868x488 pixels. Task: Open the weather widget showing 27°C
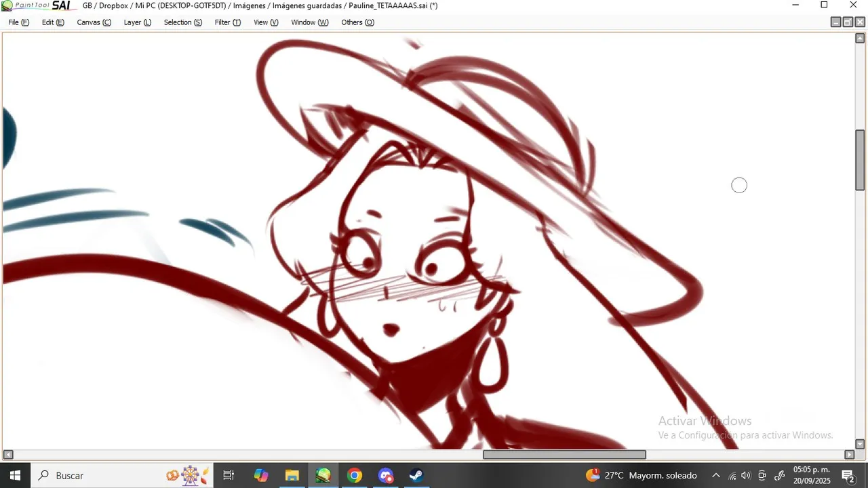(x=641, y=476)
